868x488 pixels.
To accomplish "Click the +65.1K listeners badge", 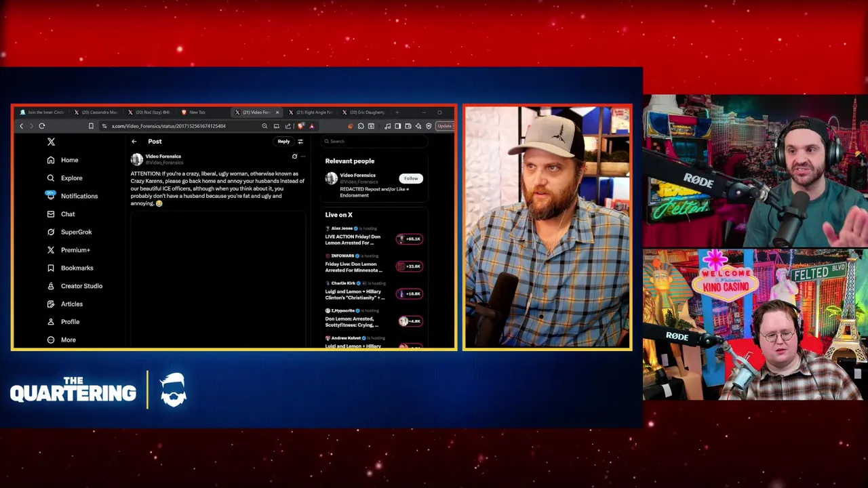I will coord(410,239).
